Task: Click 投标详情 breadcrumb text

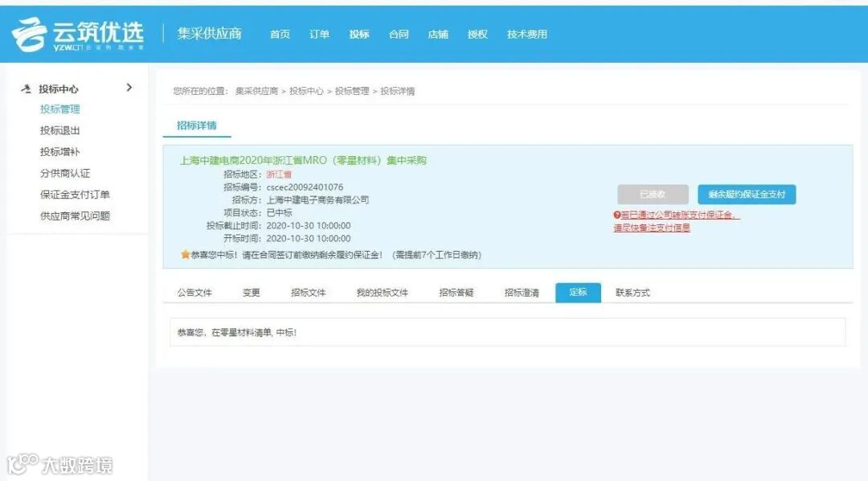Action: tap(398, 91)
